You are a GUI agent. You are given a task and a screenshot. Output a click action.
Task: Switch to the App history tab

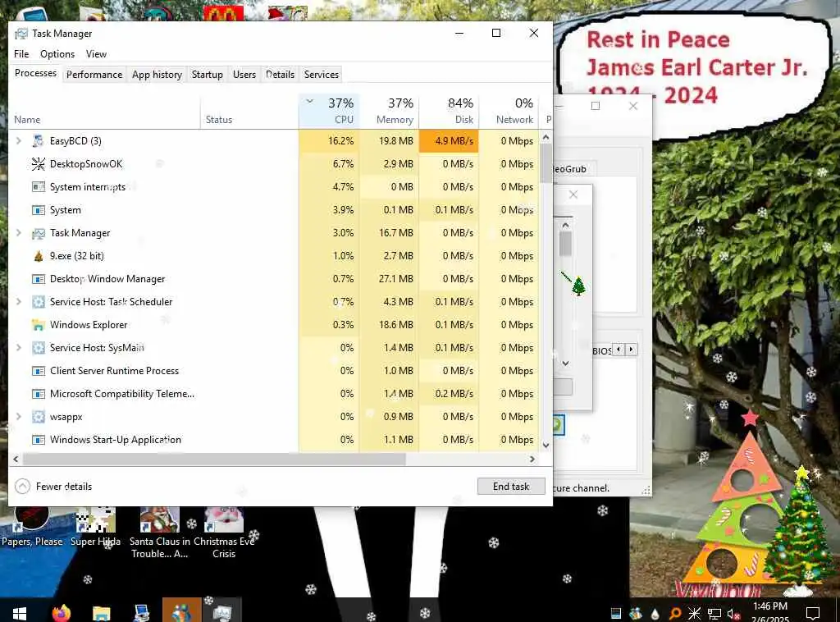[x=157, y=75]
